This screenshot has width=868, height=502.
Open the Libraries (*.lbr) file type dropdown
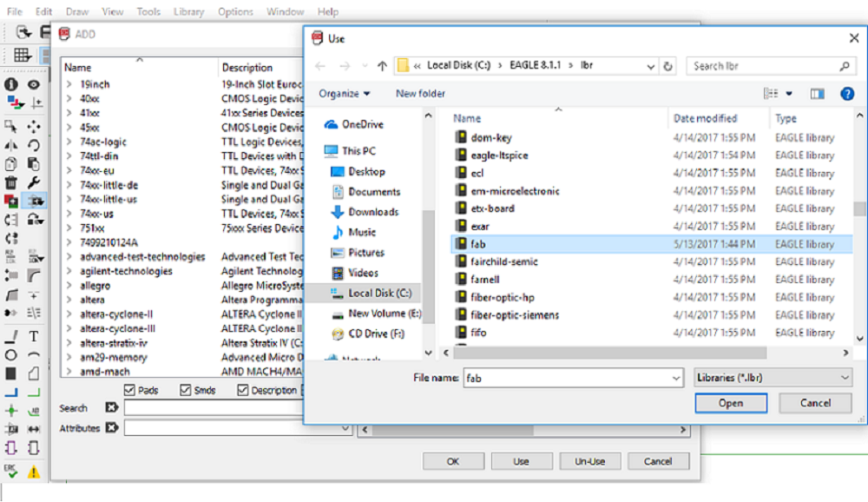click(x=773, y=378)
